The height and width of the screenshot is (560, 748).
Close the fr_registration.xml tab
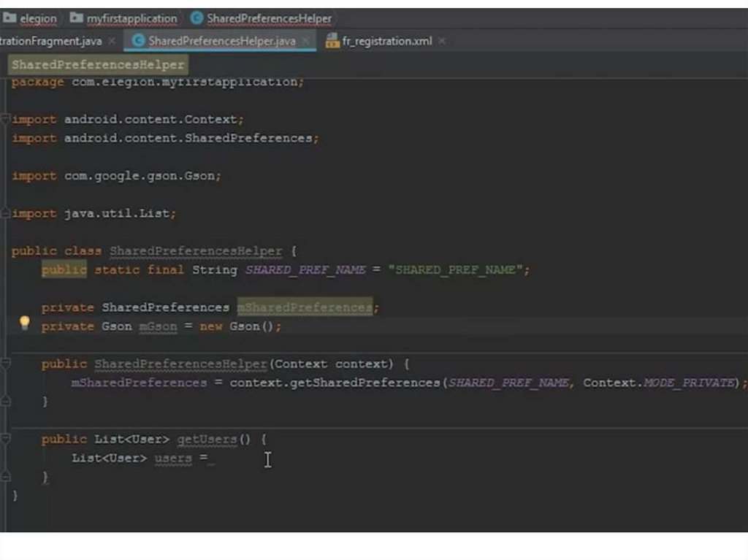pyautogui.click(x=442, y=41)
